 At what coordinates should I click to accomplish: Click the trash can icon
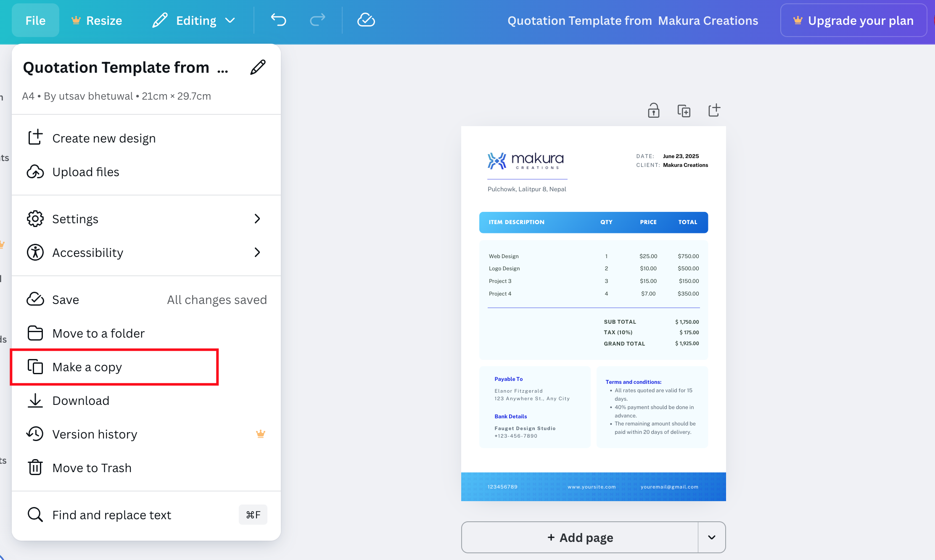click(x=35, y=468)
